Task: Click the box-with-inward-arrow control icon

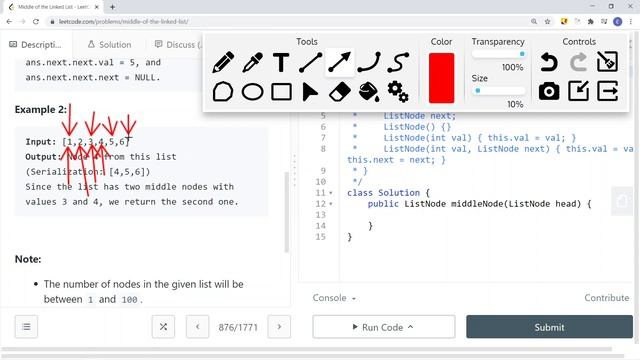Action: pos(578,91)
